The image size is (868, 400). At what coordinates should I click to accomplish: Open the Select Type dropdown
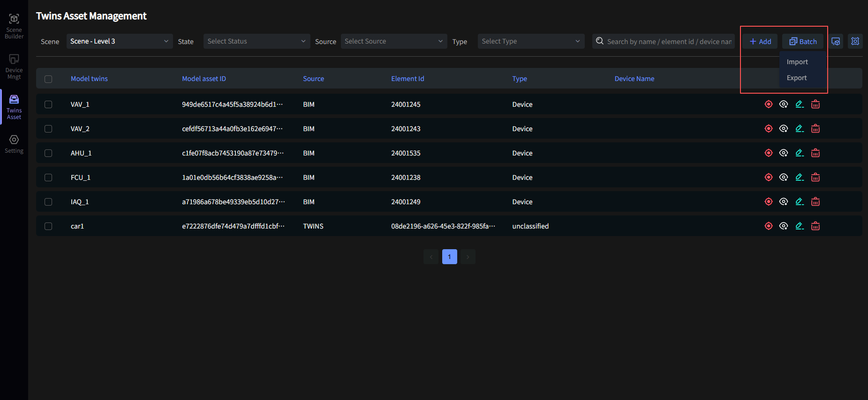531,41
